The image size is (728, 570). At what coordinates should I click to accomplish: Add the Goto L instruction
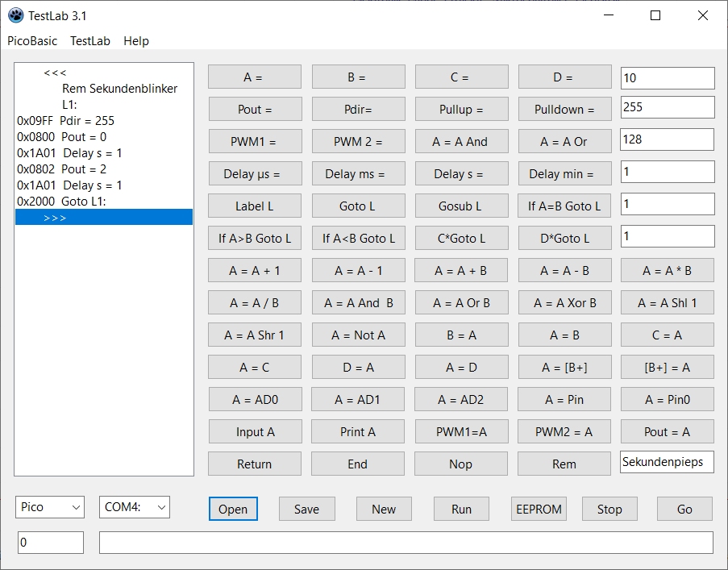click(x=357, y=206)
